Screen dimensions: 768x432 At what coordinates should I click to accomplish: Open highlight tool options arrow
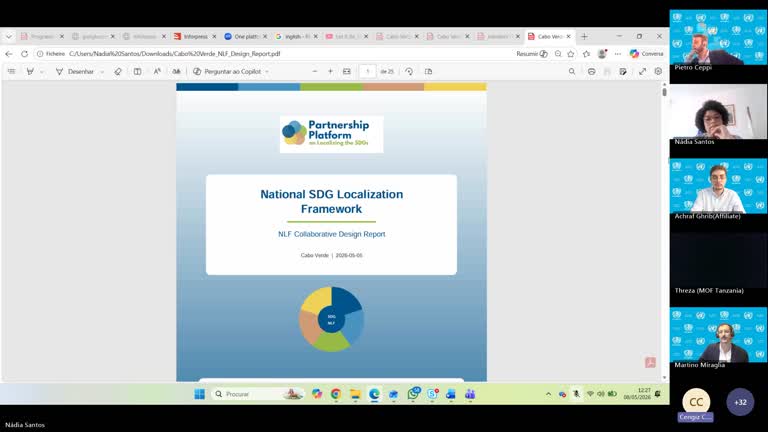click(x=42, y=72)
